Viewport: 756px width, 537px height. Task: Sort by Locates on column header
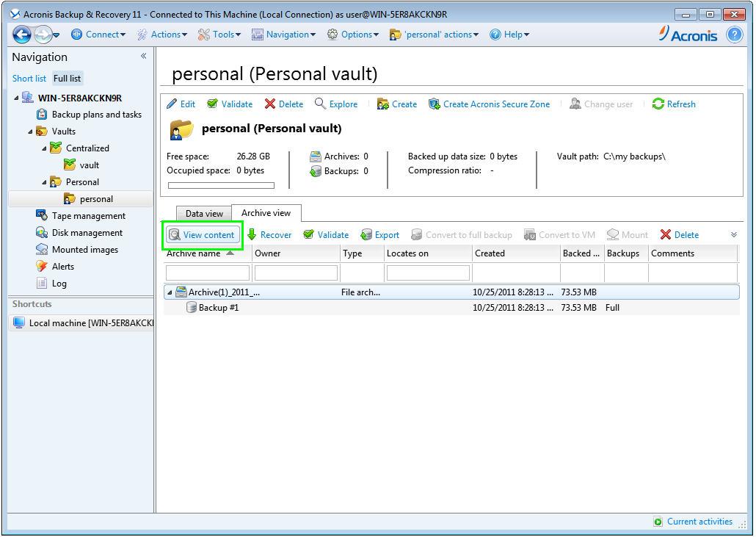pos(428,253)
